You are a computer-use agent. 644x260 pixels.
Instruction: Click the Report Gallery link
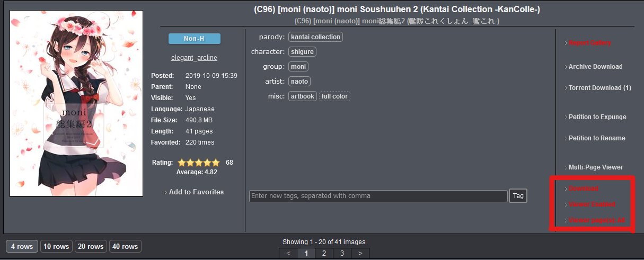click(589, 43)
